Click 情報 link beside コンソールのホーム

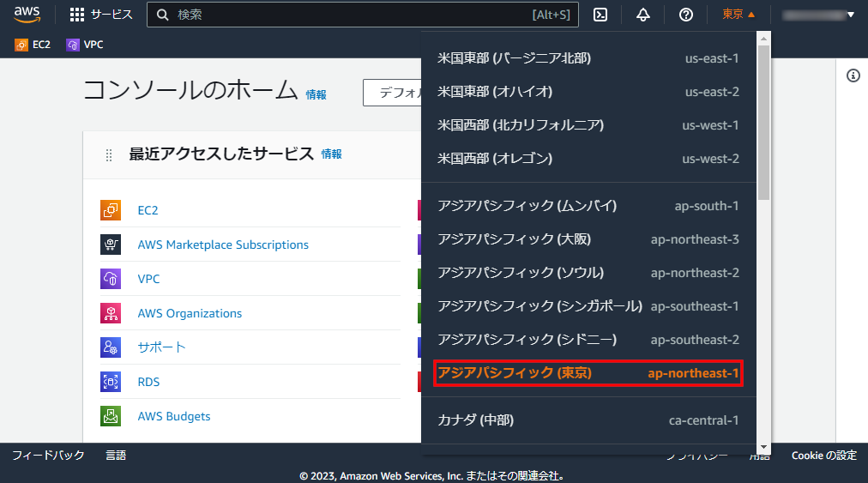coord(316,94)
